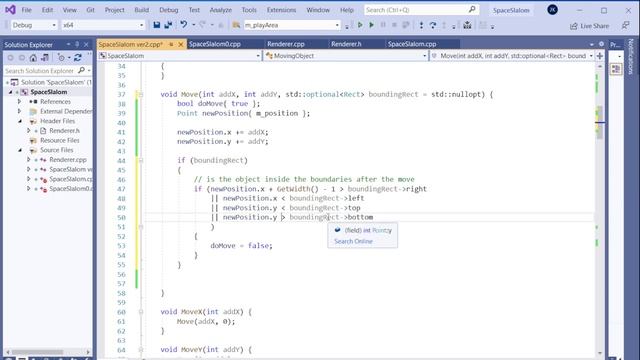Collapse the if boundingRect code block
The image size is (640, 360).
pos(141,160)
